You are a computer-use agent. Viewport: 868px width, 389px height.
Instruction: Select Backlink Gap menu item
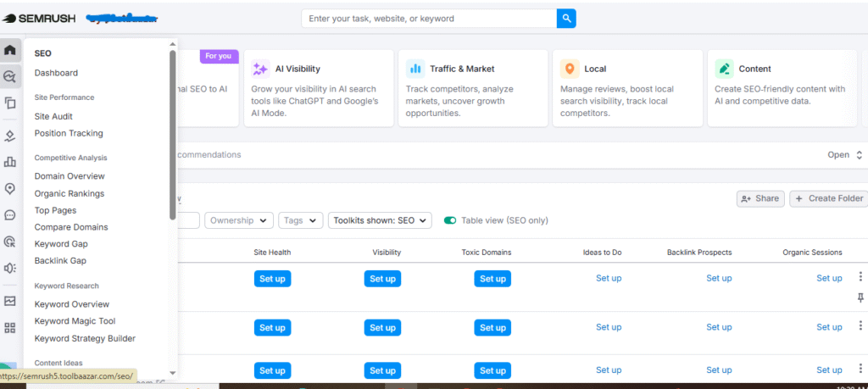(60, 260)
